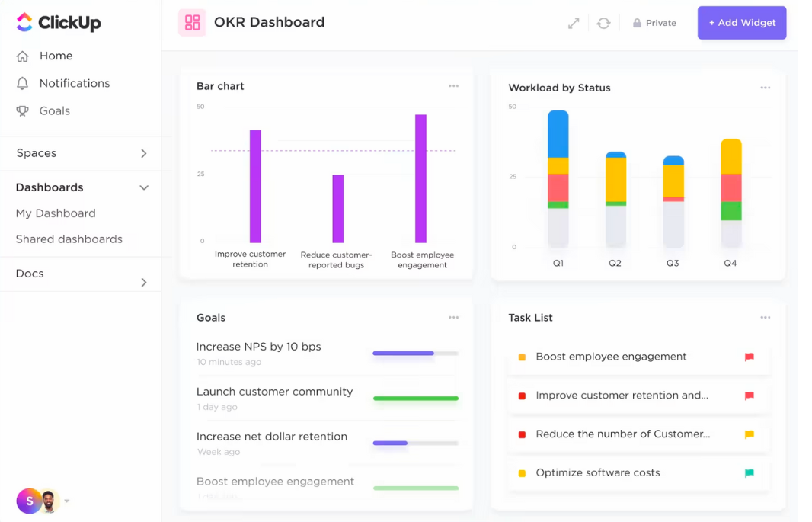Click the ClickUp logo icon
This screenshot has width=812, height=522.
pos(24,23)
